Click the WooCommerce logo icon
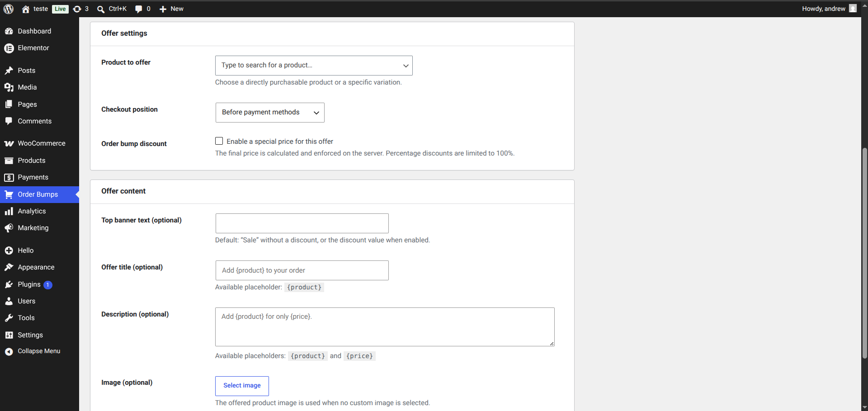Viewport: 868px width, 411px height. pyautogui.click(x=9, y=143)
